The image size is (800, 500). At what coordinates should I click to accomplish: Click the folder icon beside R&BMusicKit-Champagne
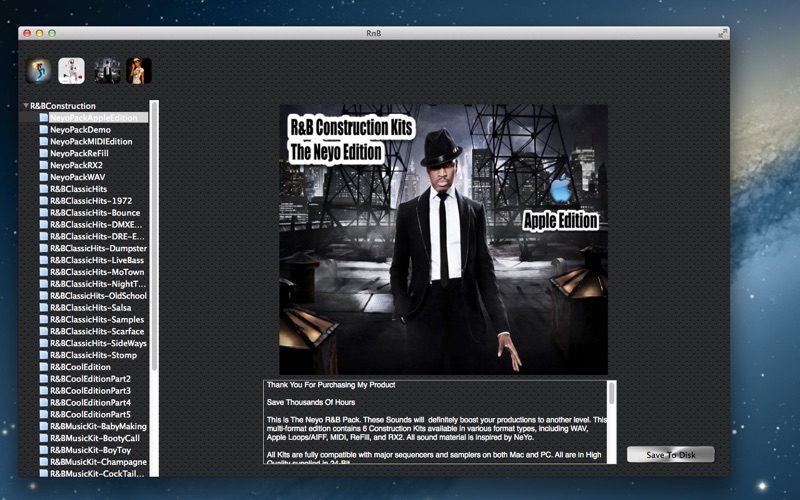point(44,462)
